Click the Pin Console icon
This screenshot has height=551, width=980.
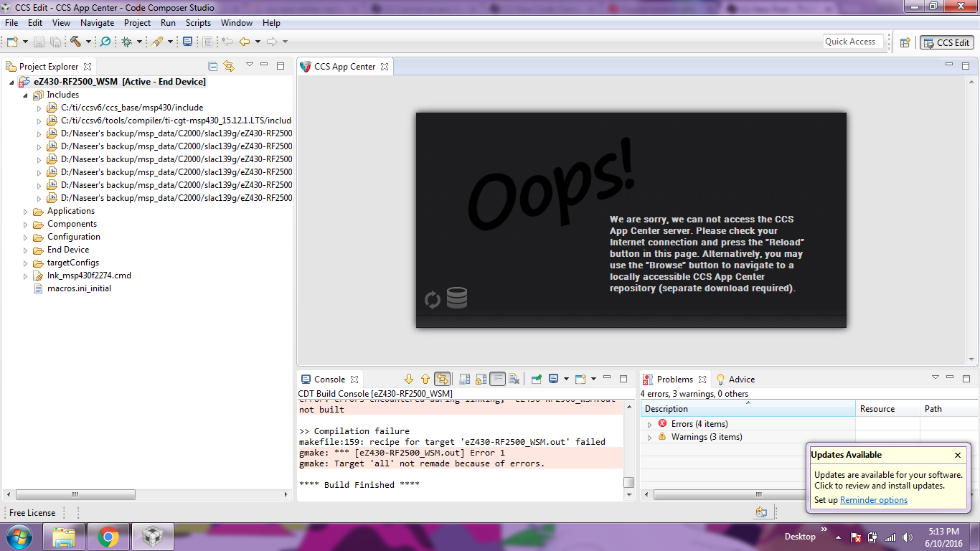(x=536, y=379)
